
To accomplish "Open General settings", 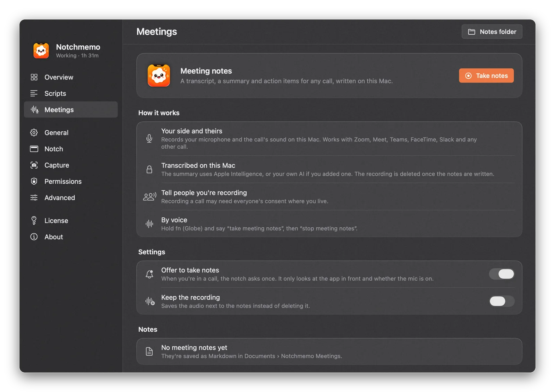I will [x=71, y=132].
